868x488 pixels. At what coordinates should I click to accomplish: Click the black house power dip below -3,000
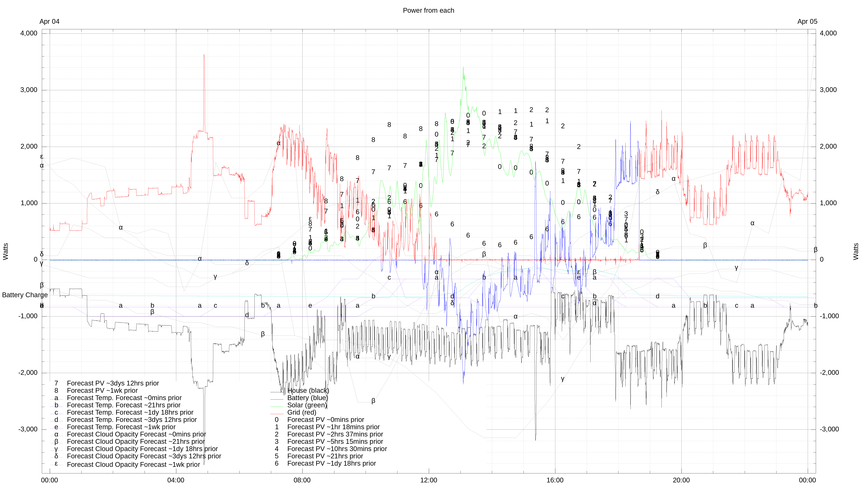coord(535,440)
